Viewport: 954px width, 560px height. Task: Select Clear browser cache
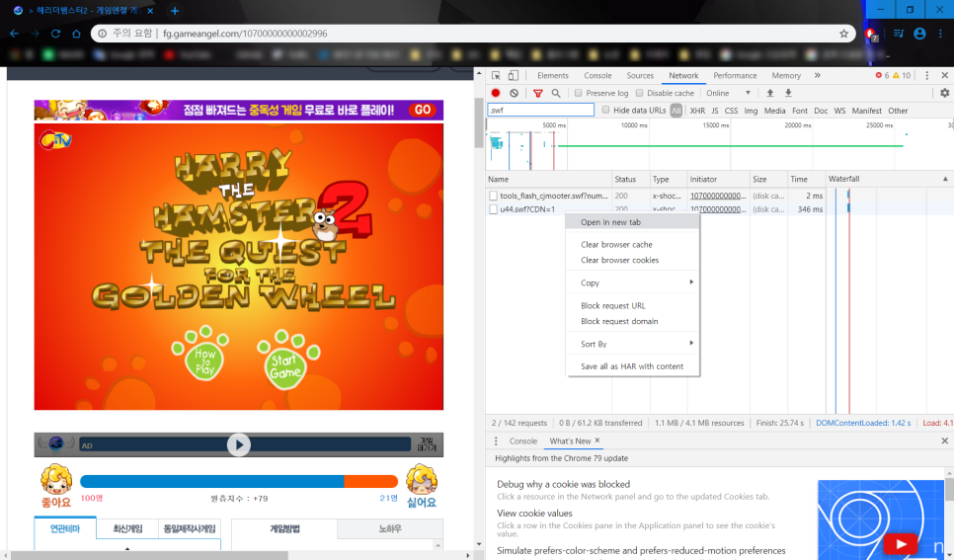632,244
